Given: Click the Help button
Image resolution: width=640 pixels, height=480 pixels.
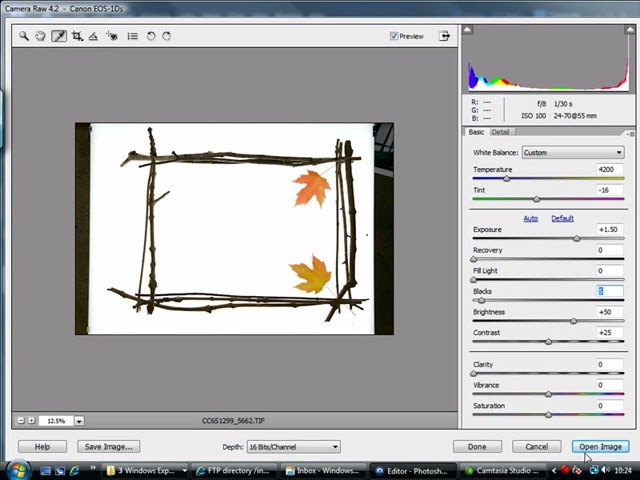Looking at the screenshot, I should coord(42,447).
